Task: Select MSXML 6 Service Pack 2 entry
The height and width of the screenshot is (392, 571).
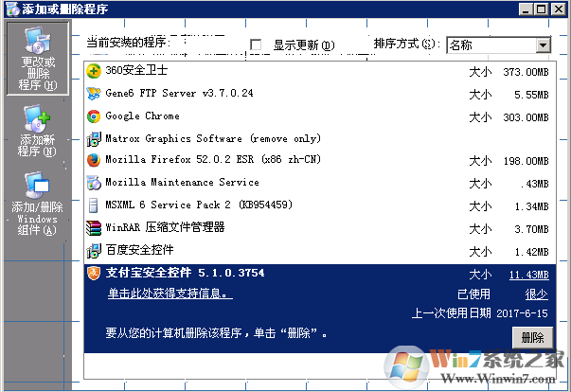Action: coord(199,205)
